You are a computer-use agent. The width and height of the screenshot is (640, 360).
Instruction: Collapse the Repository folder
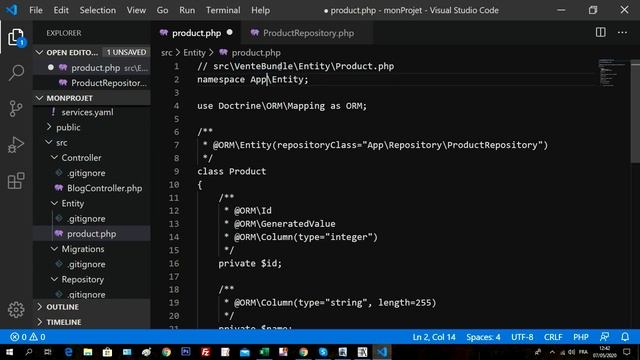92,280
